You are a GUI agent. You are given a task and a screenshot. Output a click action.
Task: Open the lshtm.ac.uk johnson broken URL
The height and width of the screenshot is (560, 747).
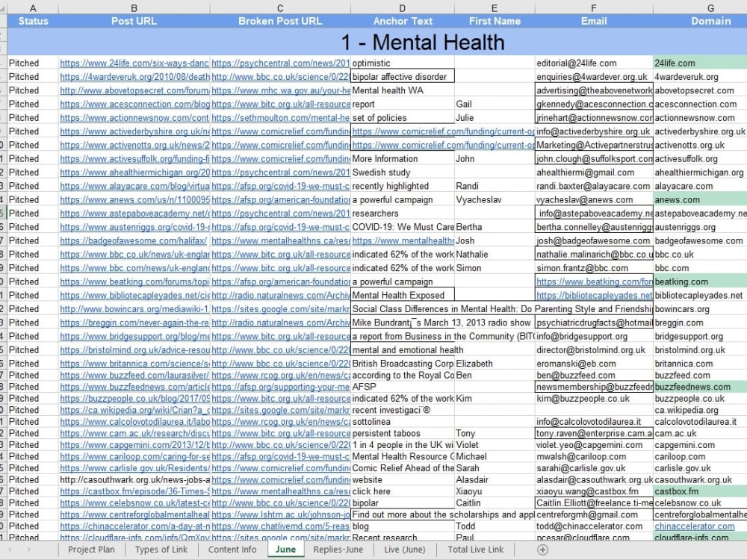pos(281,514)
